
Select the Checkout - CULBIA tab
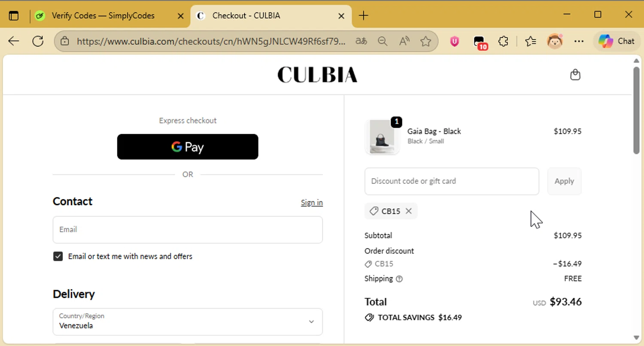270,16
